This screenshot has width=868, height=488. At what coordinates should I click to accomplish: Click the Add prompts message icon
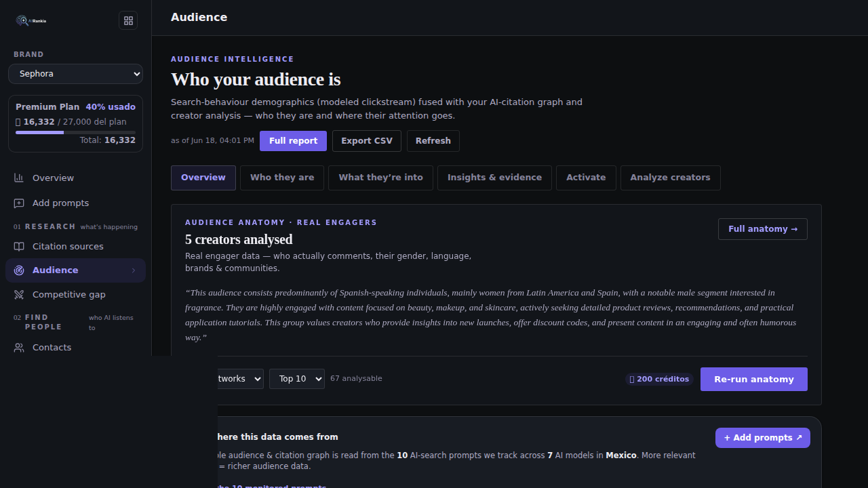point(19,203)
